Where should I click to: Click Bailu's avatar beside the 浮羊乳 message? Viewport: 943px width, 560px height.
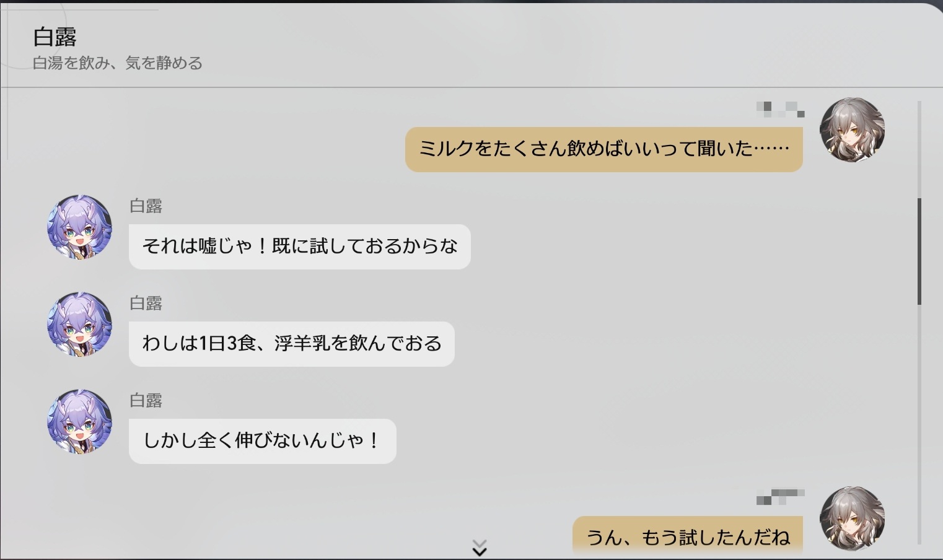[x=80, y=325]
